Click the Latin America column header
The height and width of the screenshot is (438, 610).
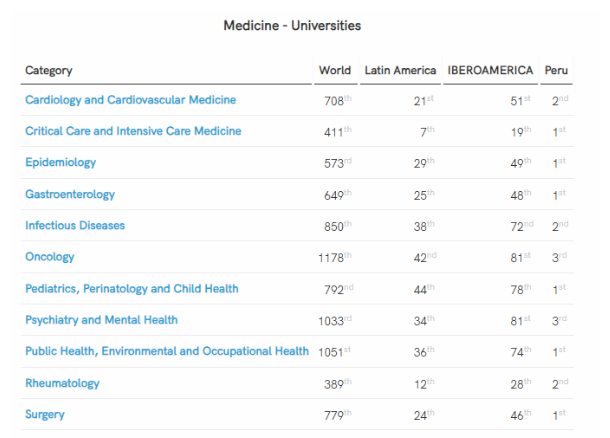click(x=400, y=70)
